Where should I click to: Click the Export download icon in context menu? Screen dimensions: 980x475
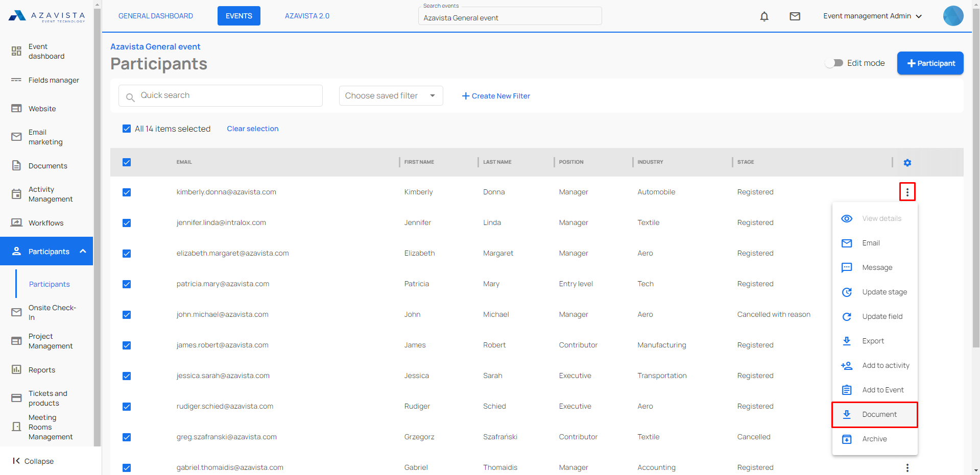pyautogui.click(x=846, y=341)
